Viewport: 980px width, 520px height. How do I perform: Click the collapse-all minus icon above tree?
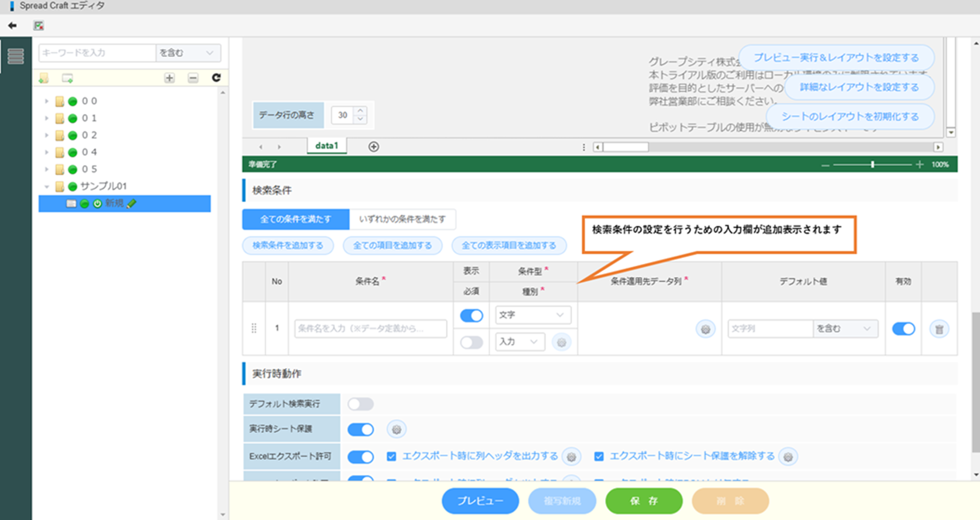pyautogui.click(x=193, y=78)
